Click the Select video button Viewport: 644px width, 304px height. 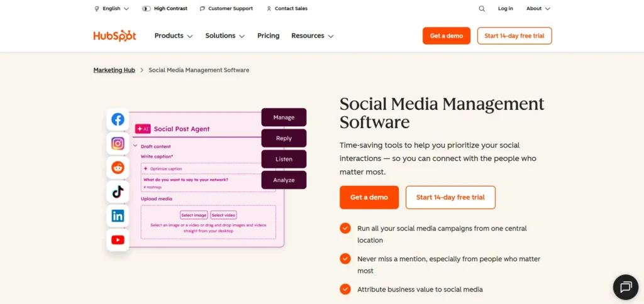(223, 215)
